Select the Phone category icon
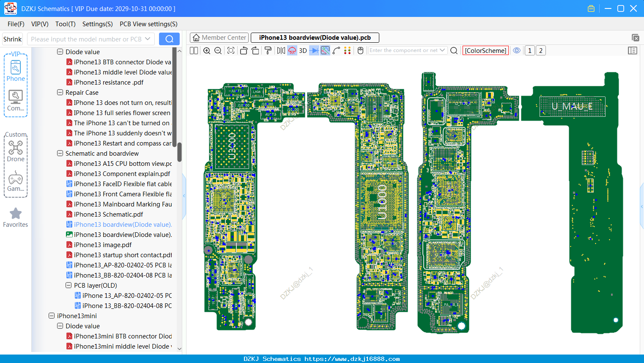This screenshot has width=644, height=363. click(16, 71)
